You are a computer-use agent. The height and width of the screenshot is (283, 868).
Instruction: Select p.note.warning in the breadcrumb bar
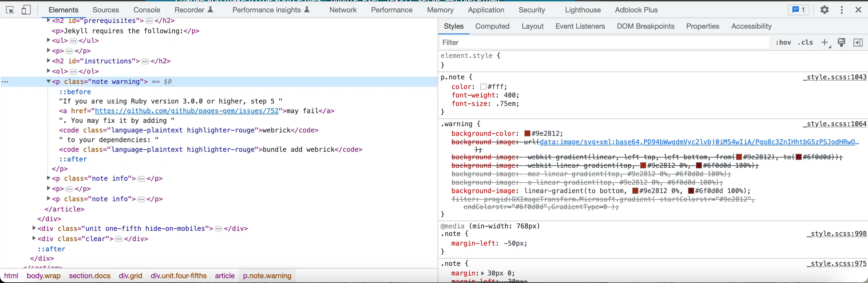[267, 275]
